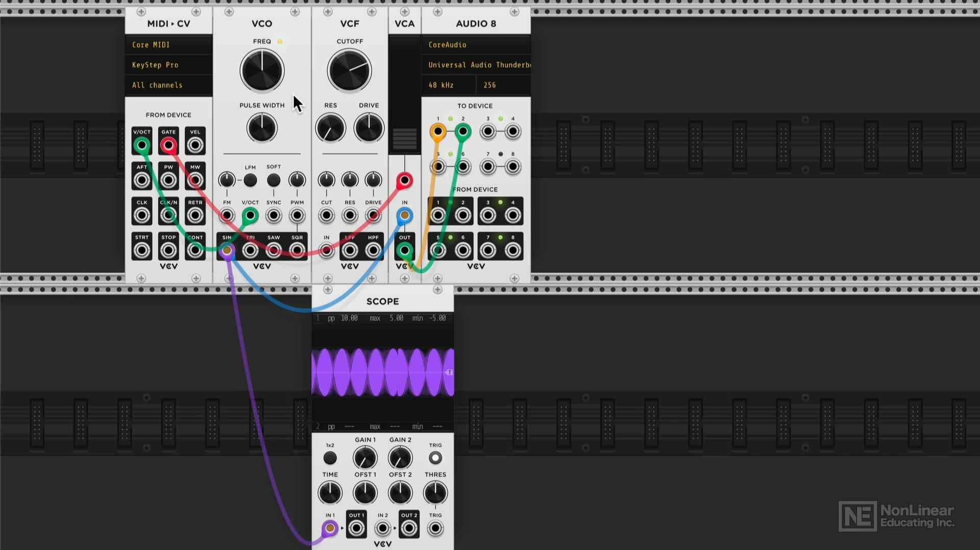This screenshot has width=980, height=550.
Task: Click the SQR output jack on VCO
Action: pos(297,251)
